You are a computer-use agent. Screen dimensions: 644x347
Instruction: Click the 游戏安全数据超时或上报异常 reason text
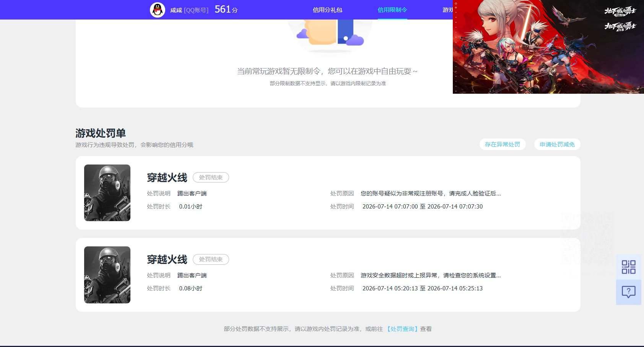pos(431,275)
